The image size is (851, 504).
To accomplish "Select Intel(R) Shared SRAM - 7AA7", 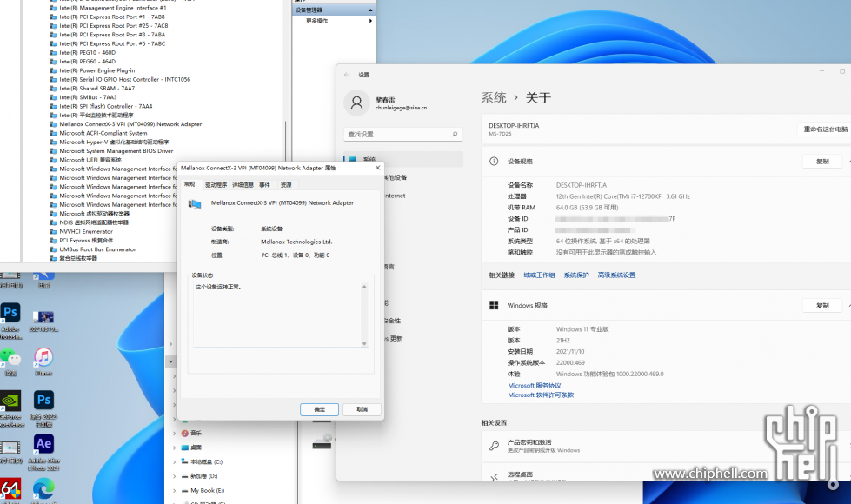I will pos(97,89).
